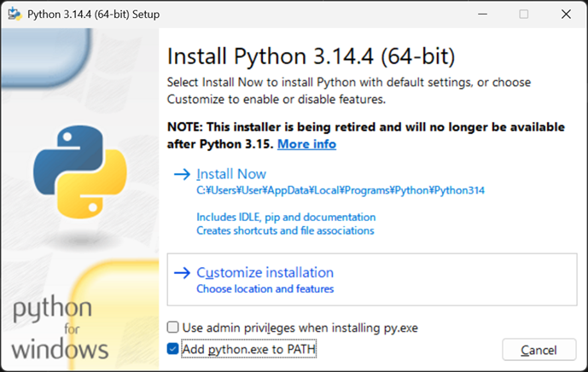The image size is (588, 372).
Task: Click the Python314 install path text
Action: [x=340, y=190]
